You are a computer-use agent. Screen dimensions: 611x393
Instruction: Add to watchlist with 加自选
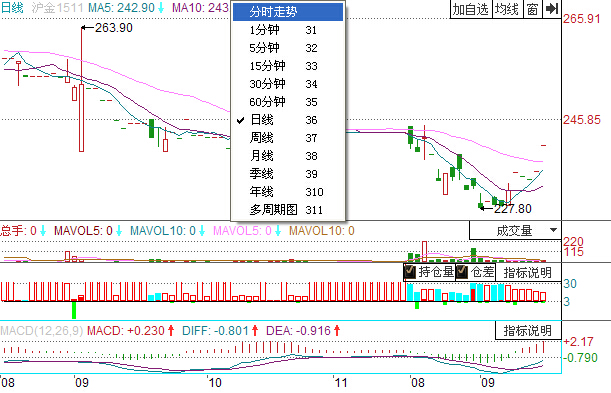pos(471,9)
